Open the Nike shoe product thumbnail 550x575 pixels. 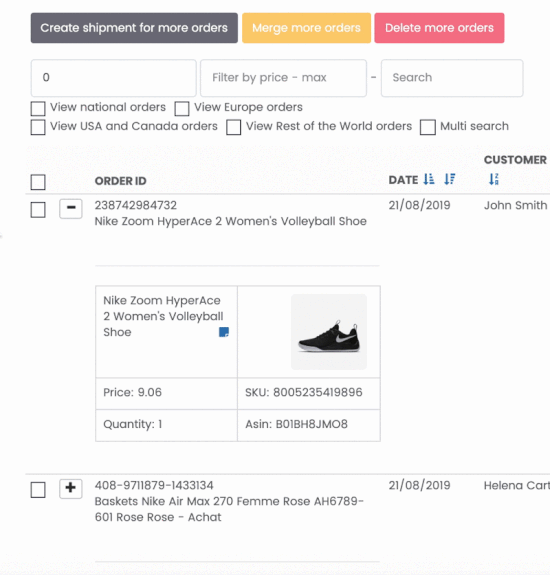point(329,332)
